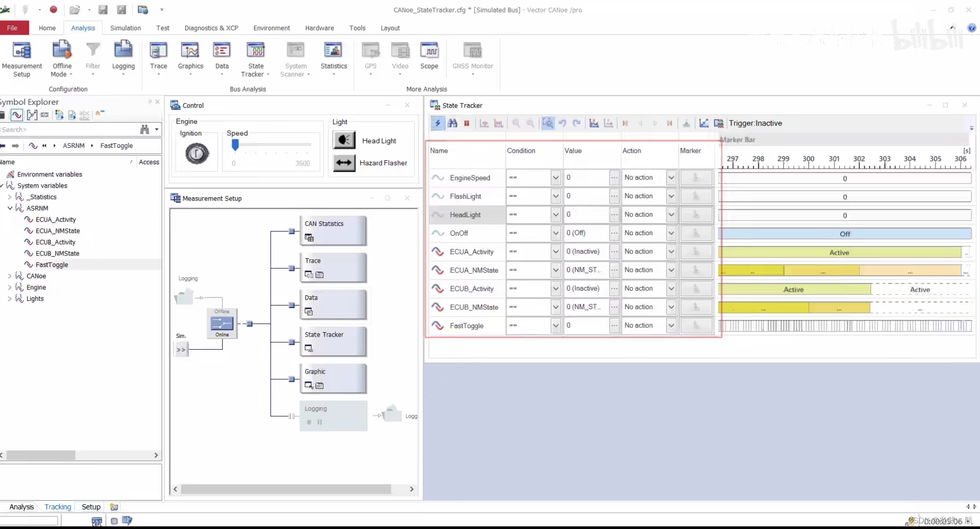Select ECUB_NMState in Symbol Explorer
Viewport: 980px width, 529px height.
click(57, 254)
